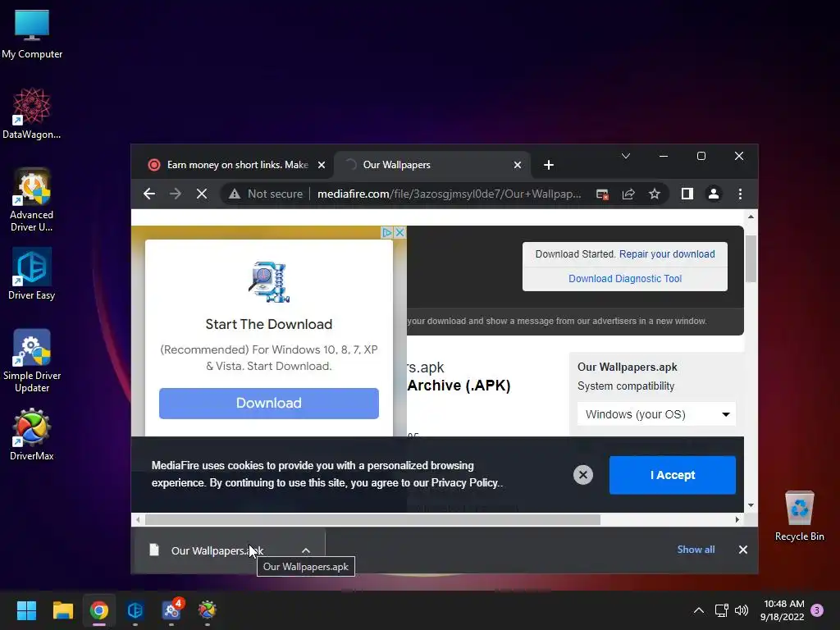Open a new Chrome tab
The image size is (840, 630).
click(x=548, y=165)
